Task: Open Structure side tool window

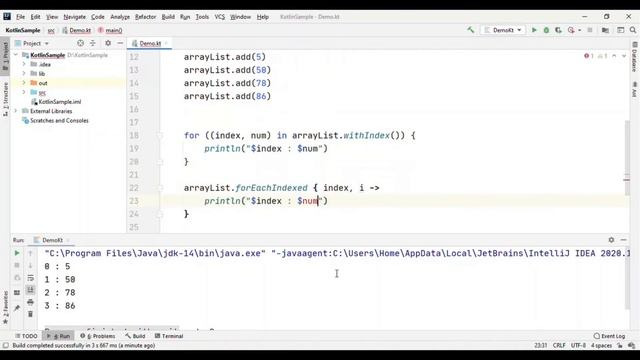Action: (x=5, y=99)
